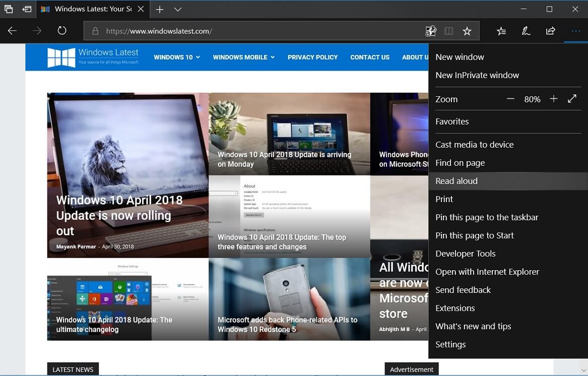Click the Windows Latest logo
Image resolution: width=588 pixels, height=376 pixels.
93,57
